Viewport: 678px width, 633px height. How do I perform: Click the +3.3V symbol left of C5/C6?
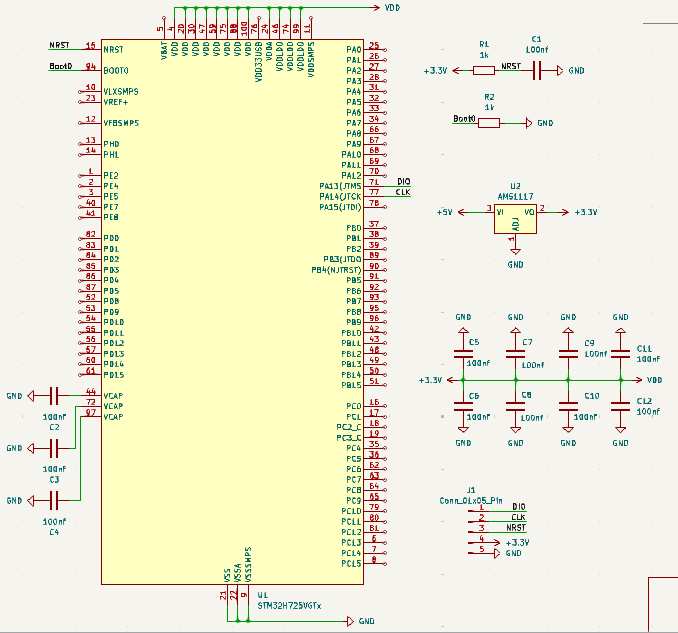(x=437, y=380)
